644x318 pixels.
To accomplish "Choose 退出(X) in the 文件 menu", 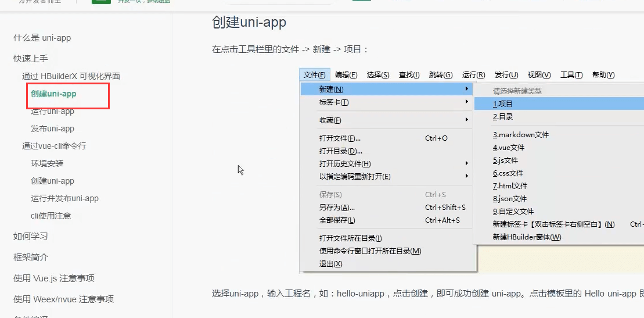I will pyautogui.click(x=387, y=264).
